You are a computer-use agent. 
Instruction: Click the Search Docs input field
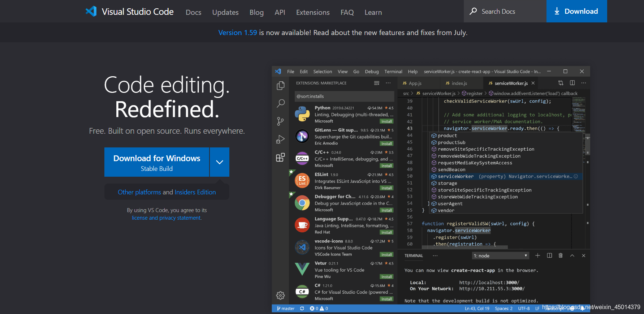(x=505, y=11)
